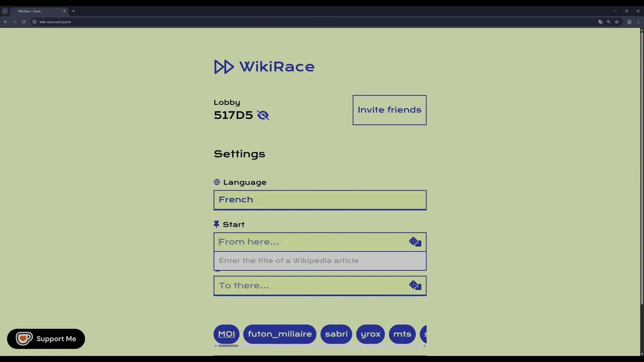
Task: Open the tab search dropdown arrow
Action: [5, 11]
